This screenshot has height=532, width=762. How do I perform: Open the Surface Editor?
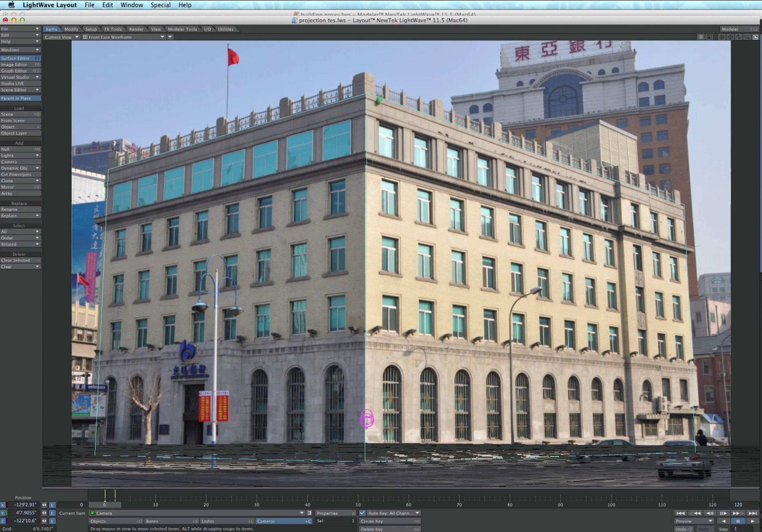pos(21,58)
